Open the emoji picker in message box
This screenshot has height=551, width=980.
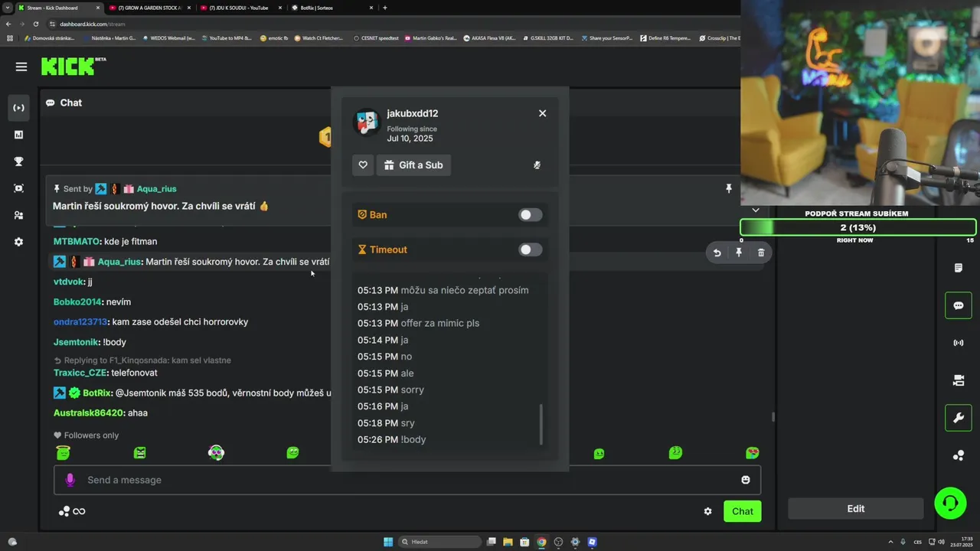click(746, 480)
